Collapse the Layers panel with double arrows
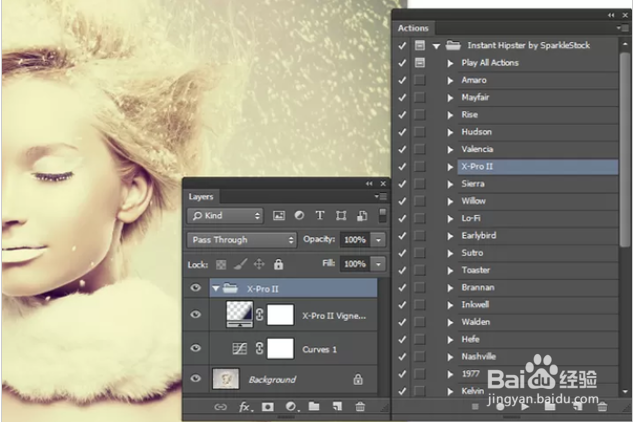 [369, 184]
